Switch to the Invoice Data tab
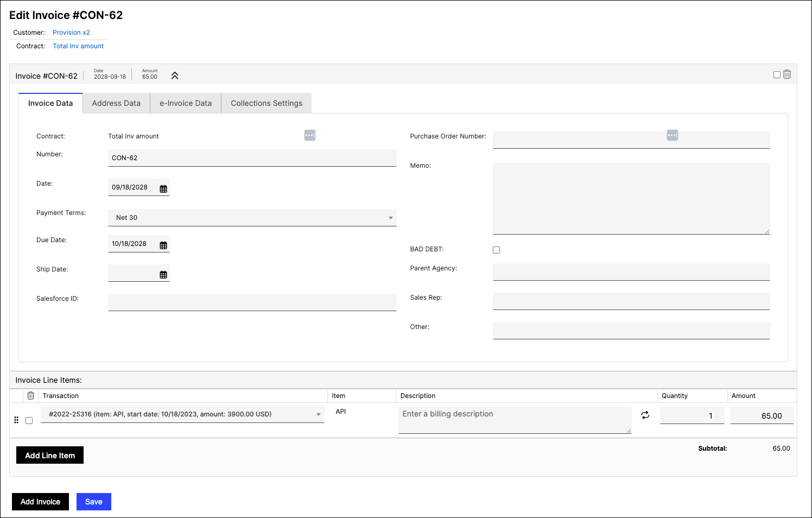 tap(50, 103)
